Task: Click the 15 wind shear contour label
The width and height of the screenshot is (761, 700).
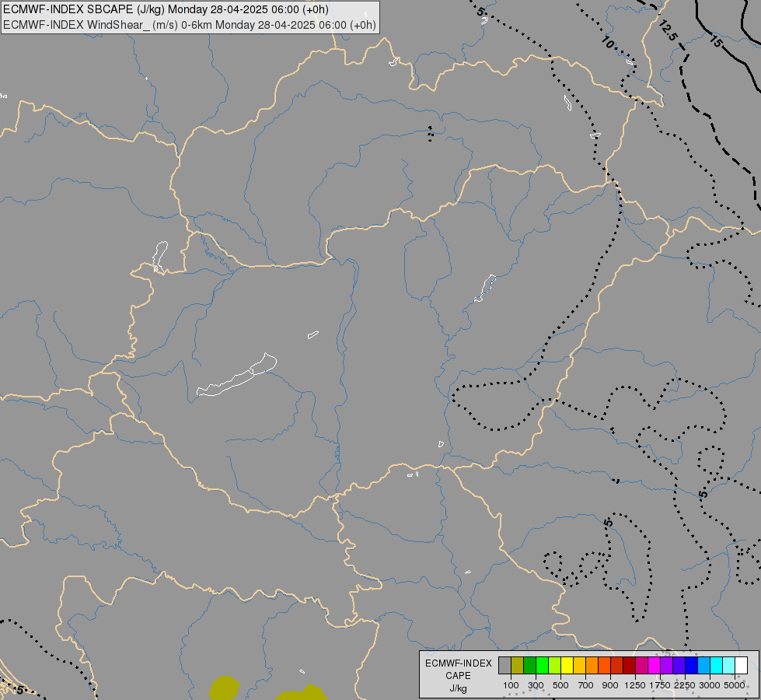Action: point(715,41)
